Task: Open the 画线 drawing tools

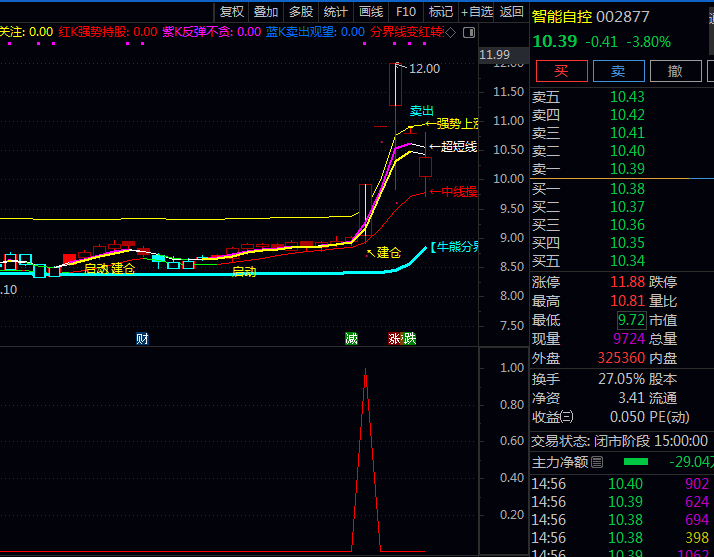Action: 370,11
